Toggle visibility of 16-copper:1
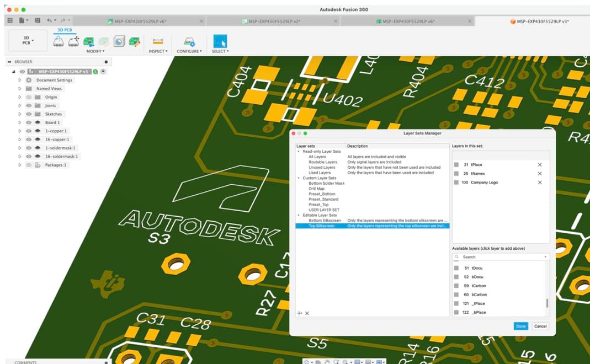This screenshot has height=364, width=590. 29,140
